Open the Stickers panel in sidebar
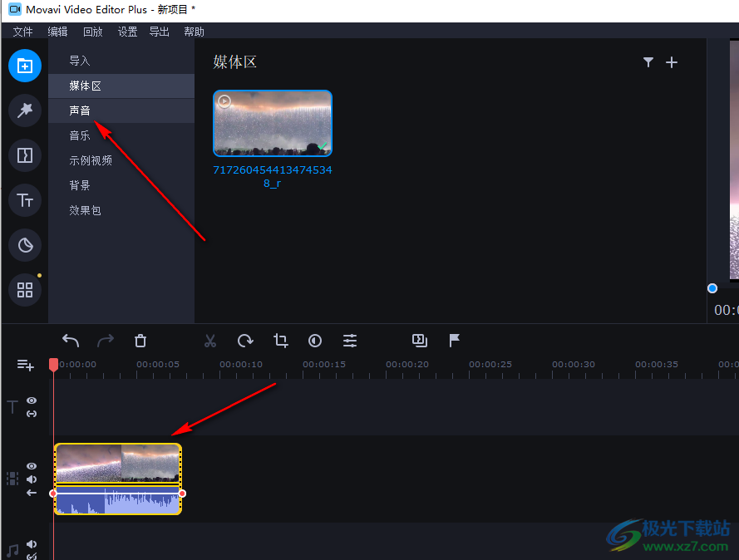Image resolution: width=739 pixels, height=560 pixels. click(25, 245)
